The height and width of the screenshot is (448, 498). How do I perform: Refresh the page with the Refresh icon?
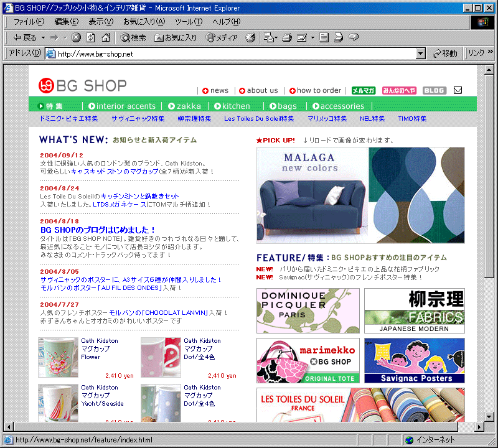(91, 38)
